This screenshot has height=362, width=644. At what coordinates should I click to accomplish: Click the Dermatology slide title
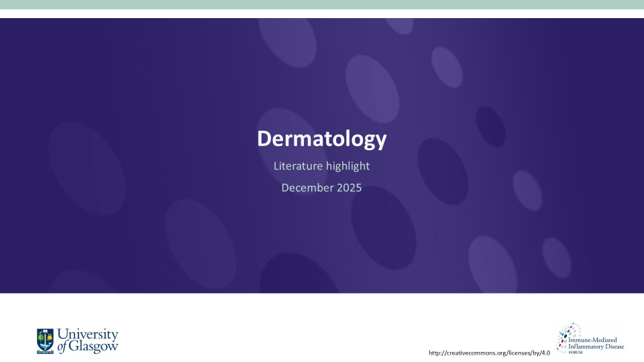(x=321, y=139)
